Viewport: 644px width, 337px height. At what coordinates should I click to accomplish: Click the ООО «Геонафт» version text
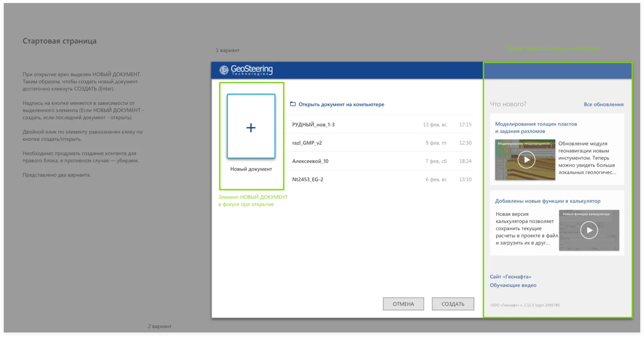pyautogui.click(x=525, y=305)
